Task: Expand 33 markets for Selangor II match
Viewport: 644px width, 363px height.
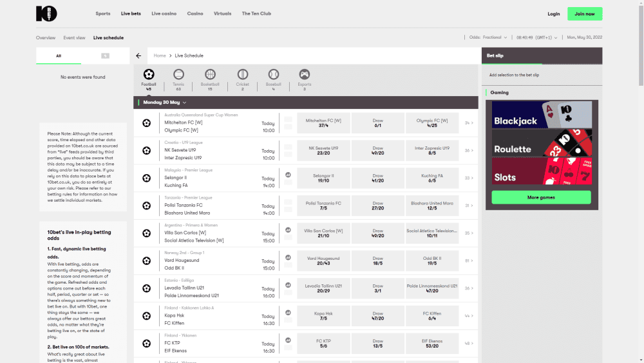Action: coord(469,178)
